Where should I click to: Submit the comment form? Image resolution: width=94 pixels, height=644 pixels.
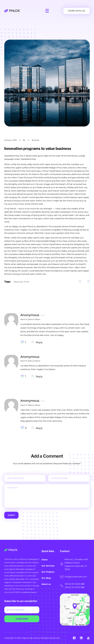pos(11,515)
